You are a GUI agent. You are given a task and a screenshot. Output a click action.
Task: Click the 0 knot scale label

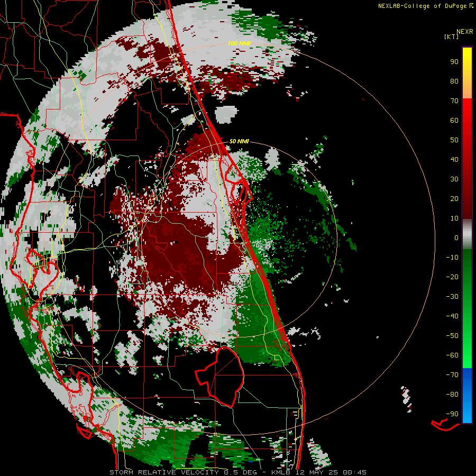point(456,238)
